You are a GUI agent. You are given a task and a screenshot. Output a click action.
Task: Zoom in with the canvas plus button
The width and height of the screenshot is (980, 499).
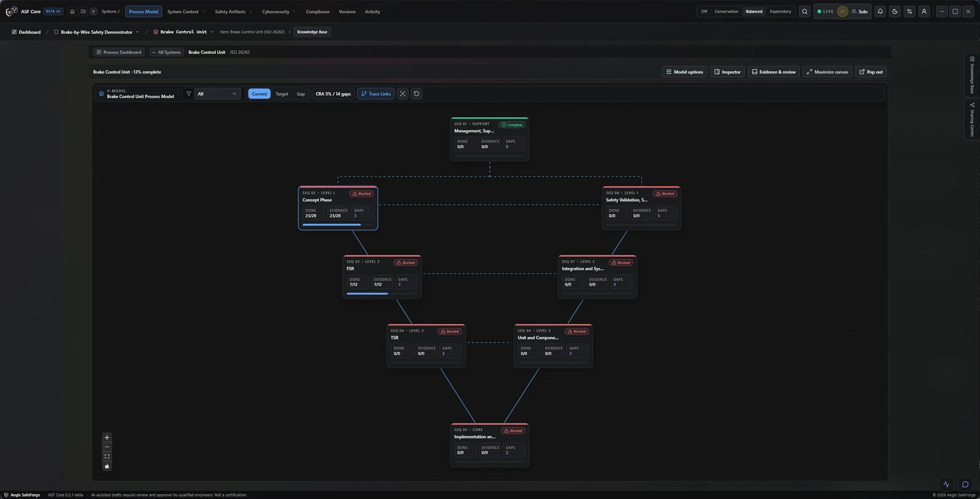click(107, 438)
